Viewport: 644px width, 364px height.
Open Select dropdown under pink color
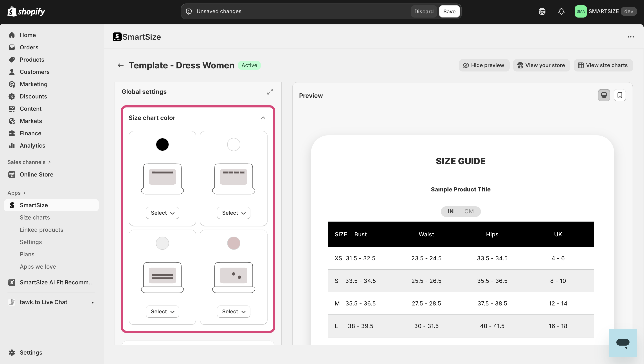[233, 312]
